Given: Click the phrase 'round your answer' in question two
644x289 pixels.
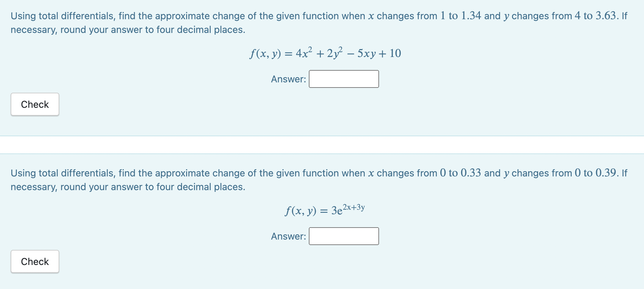Looking at the screenshot, I should [104, 187].
